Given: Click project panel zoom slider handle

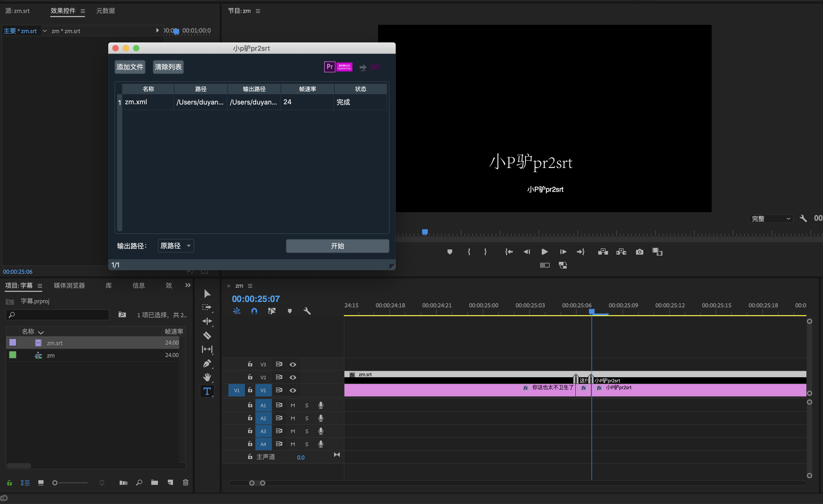Looking at the screenshot, I should (55, 483).
